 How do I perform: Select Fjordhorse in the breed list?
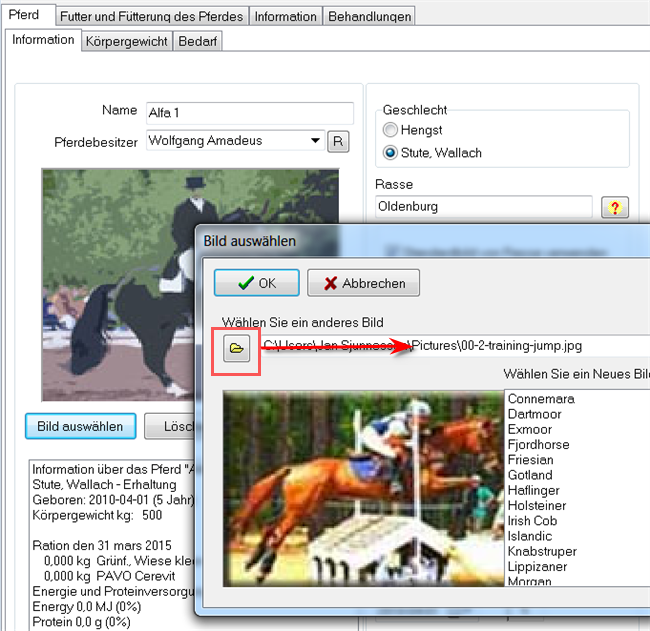tap(538, 445)
